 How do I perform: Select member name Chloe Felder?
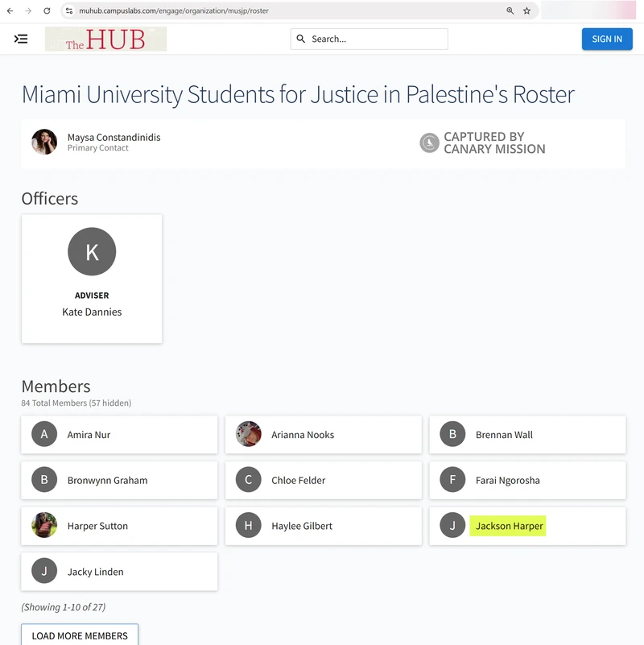click(x=298, y=481)
